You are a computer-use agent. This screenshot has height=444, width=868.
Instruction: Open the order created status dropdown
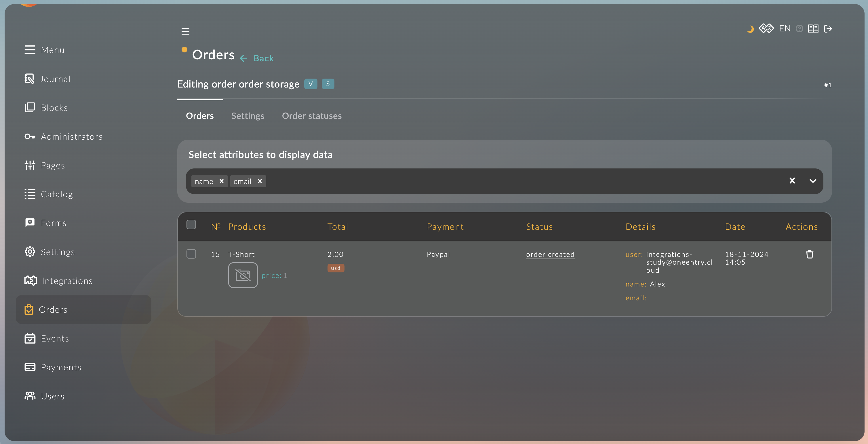click(x=550, y=255)
